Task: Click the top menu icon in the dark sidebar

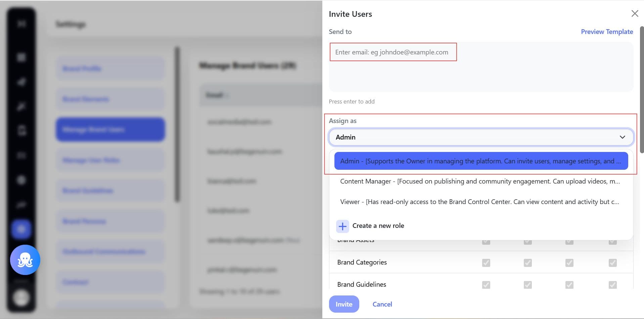Action: pos(21,24)
